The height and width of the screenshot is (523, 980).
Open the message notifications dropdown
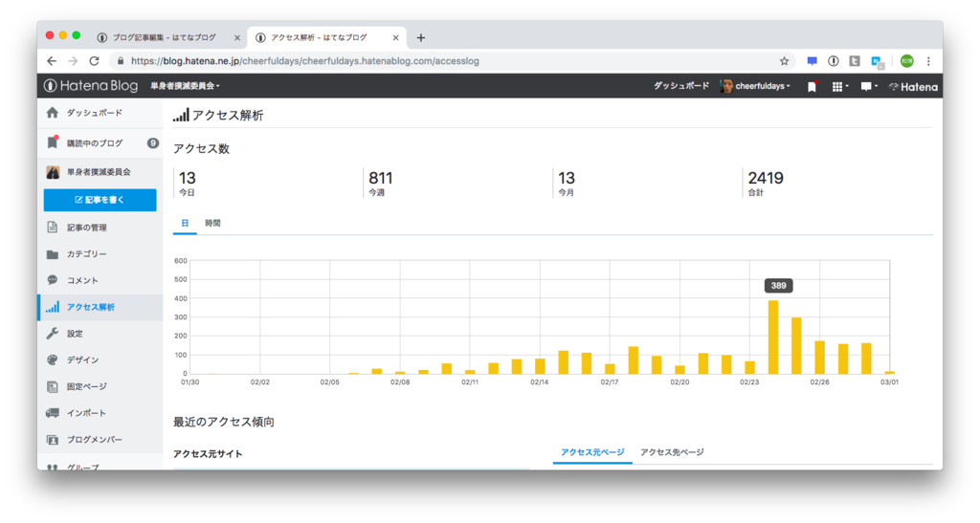pos(869,87)
